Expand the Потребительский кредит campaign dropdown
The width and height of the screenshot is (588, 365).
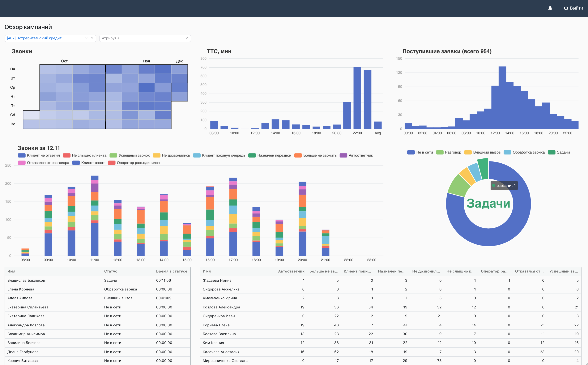(92, 38)
